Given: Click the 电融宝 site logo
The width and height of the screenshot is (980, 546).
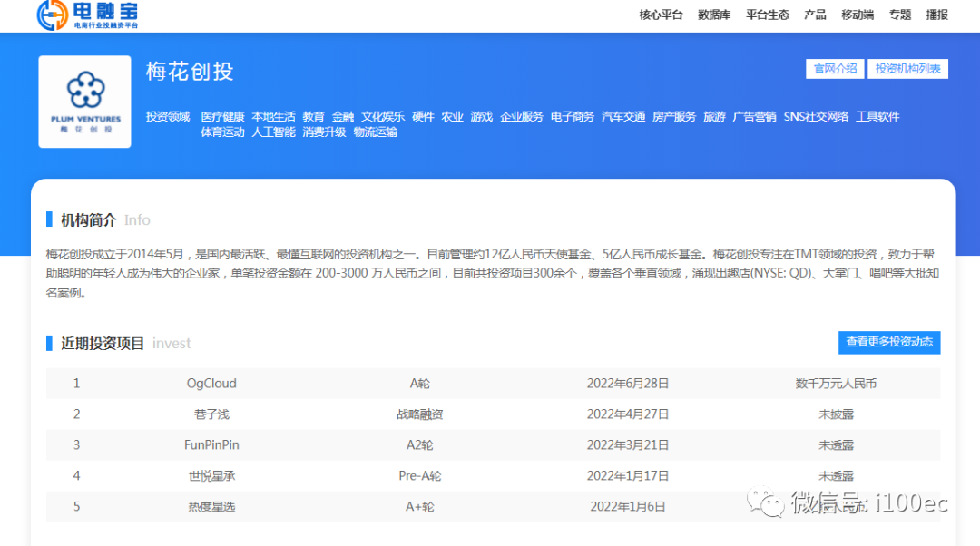Looking at the screenshot, I should pos(88,15).
